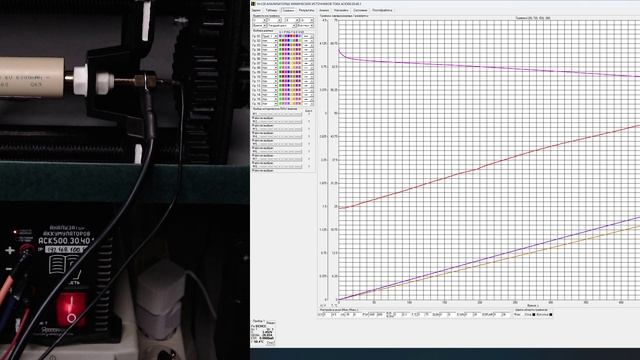Expand the Гр 16 curve selection dropdown
This screenshot has width=640, height=360.
tap(269, 104)
